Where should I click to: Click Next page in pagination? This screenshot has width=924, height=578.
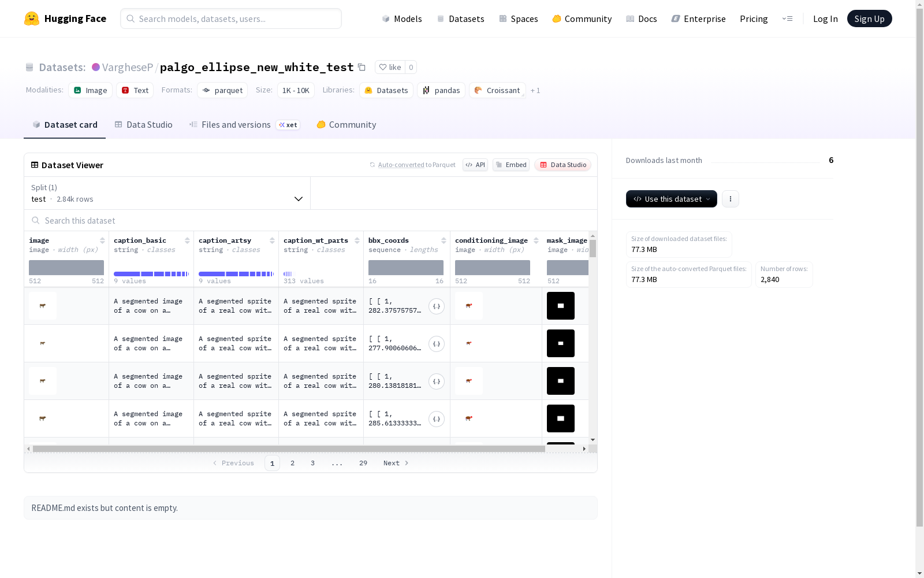pyautogui.click(x=396, y=463)
